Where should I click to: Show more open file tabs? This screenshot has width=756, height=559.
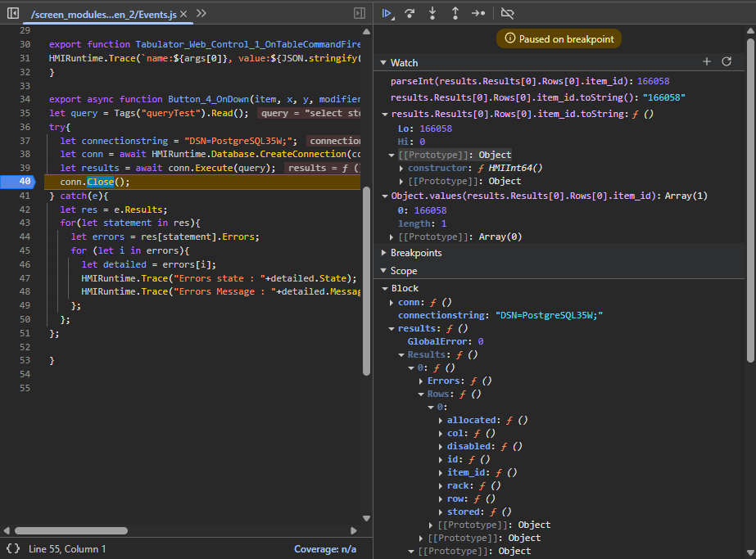click(x=201, y=14)
